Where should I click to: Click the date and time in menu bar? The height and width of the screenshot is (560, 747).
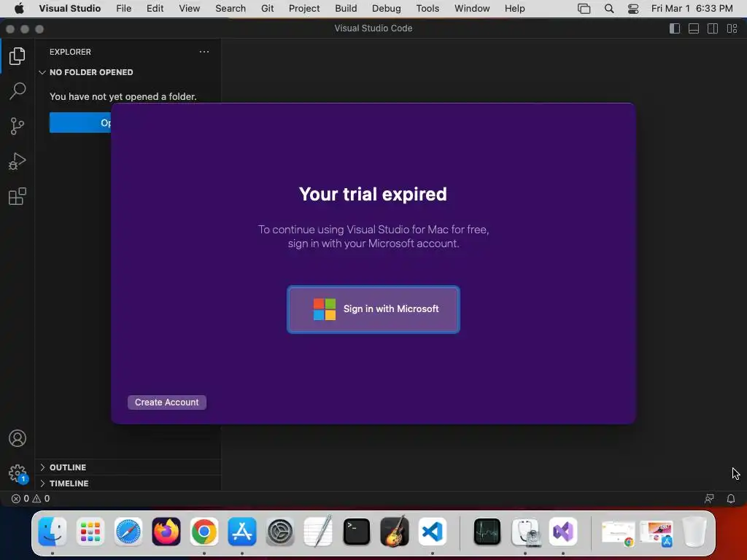692,9
